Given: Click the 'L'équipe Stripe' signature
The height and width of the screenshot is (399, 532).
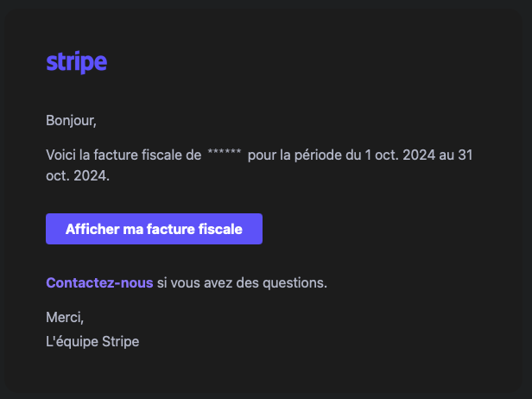Looking at the screenshot, I should coord(92,341).
